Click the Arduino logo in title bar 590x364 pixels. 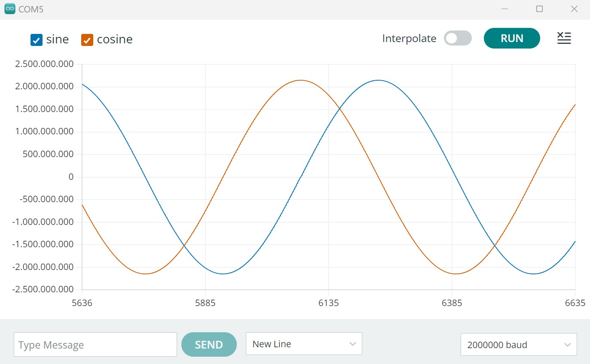coord(9,9)
